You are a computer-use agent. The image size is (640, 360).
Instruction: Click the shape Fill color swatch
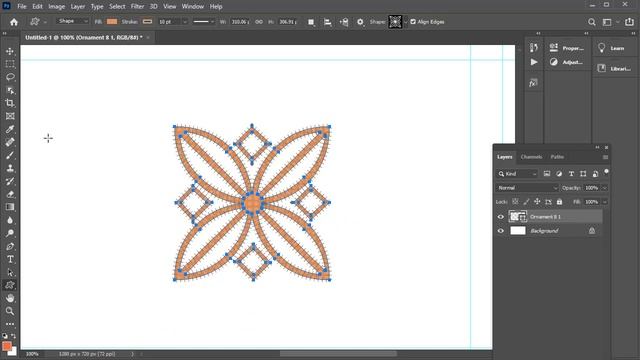coord(112,22)
